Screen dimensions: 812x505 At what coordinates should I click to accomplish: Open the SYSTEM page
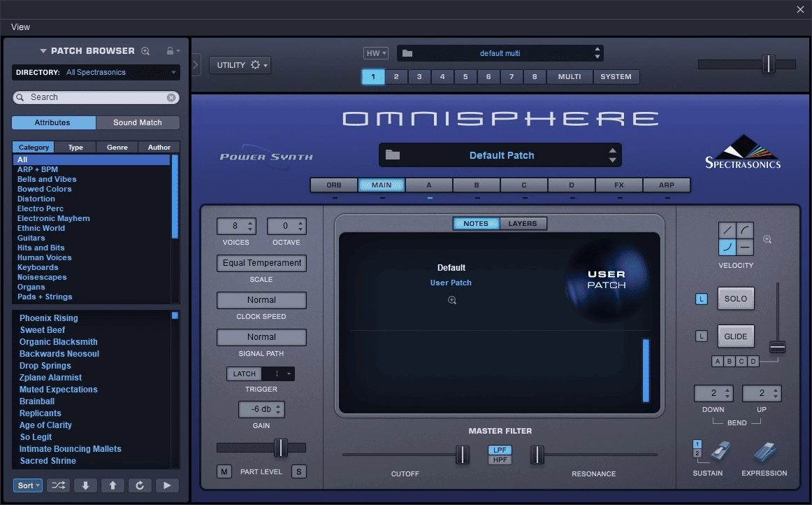[x=616, y=77]
